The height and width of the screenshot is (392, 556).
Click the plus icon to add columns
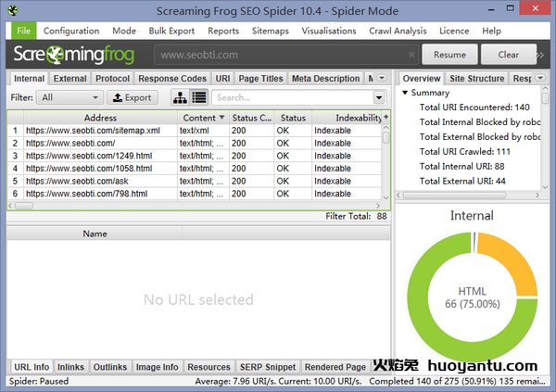(x=385, y=118)
